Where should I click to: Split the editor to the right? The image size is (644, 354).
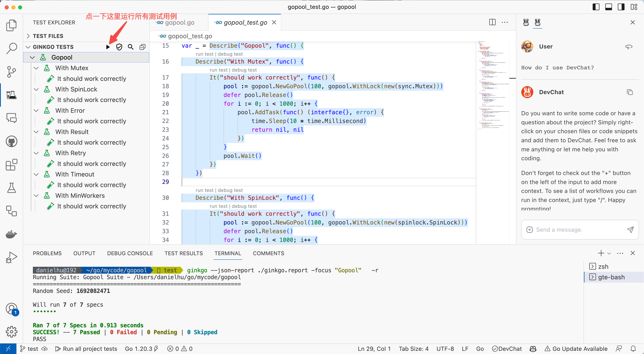(x=492, y=22)
